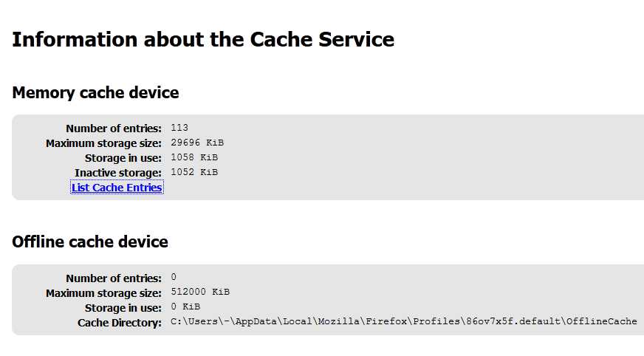Screen dimensions: 644x356
Task: Click the "Cache Directory" label
Action: (x=119, y=323)
